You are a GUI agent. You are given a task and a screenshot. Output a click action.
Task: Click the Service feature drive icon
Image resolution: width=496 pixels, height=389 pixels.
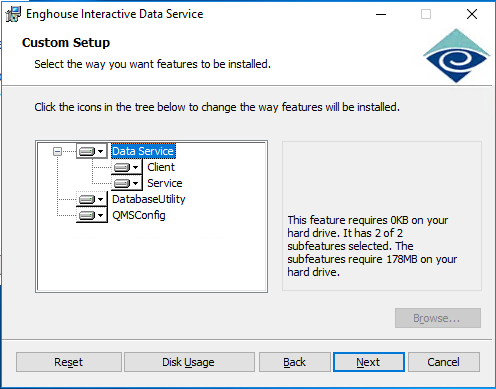[x=122, y=183]
